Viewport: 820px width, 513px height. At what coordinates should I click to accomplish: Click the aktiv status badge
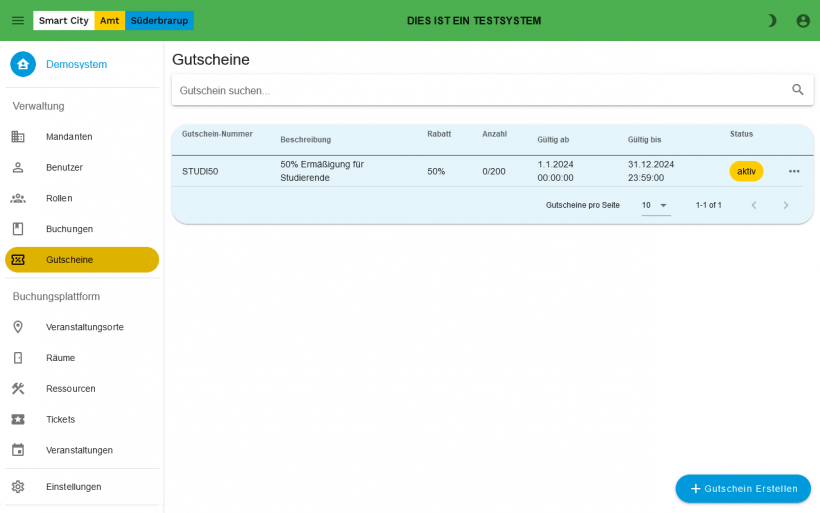coord(746,171)
